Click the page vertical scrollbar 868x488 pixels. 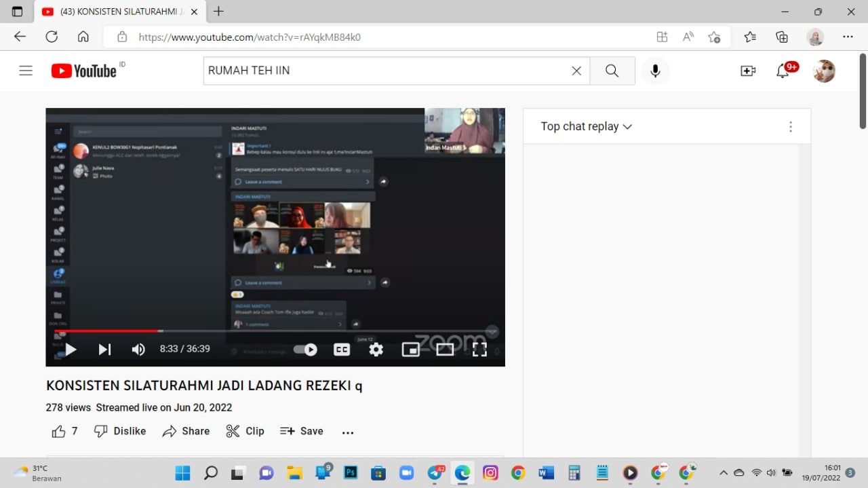tap(863, 90)
